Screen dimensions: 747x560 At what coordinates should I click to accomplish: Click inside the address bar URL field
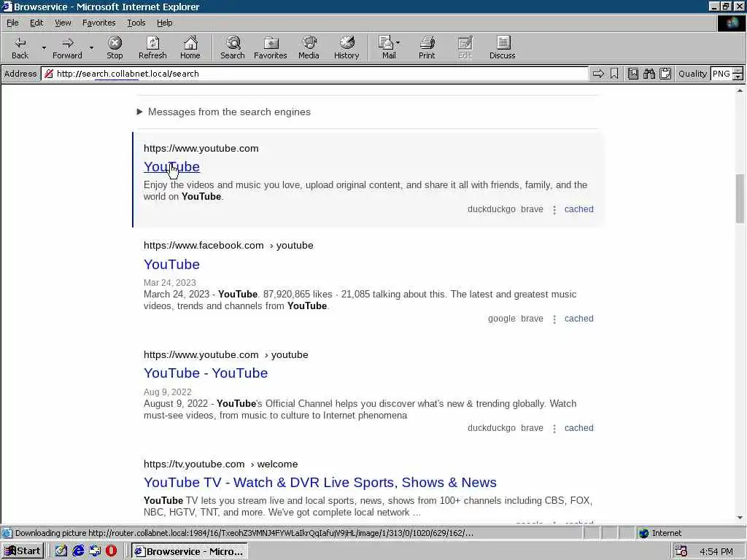(x=314, y=74)
